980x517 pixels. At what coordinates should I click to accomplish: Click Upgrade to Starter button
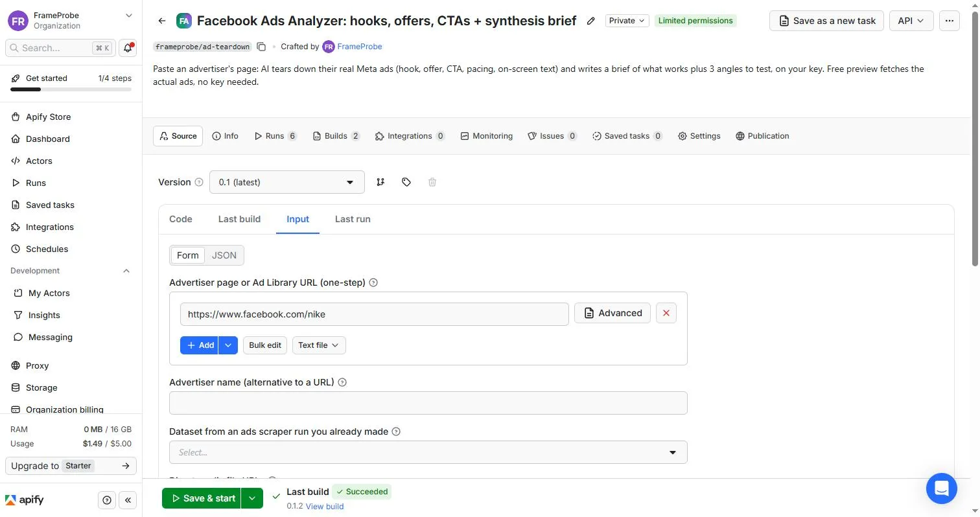[71, 466]
